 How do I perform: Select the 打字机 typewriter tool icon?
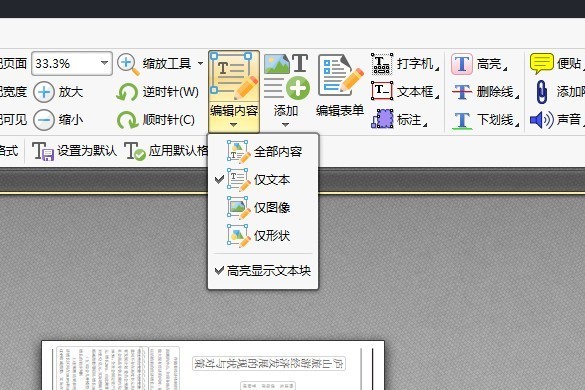(382, 64)
